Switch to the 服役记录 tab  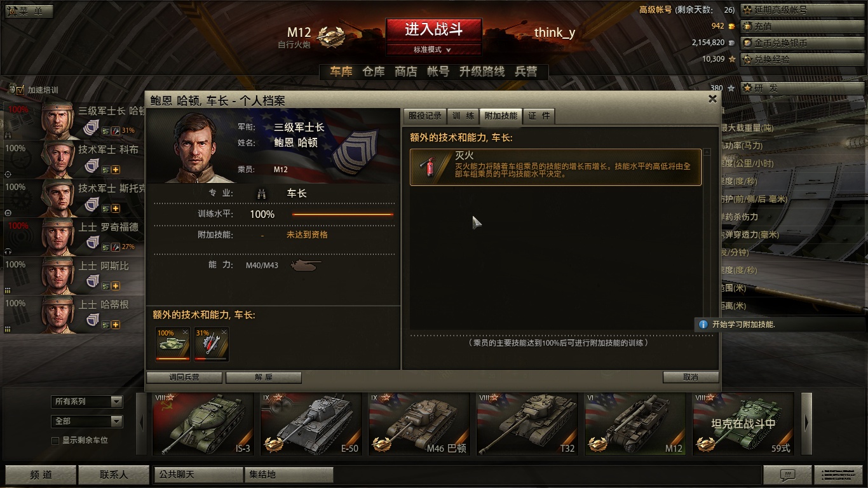click(424, 116)
